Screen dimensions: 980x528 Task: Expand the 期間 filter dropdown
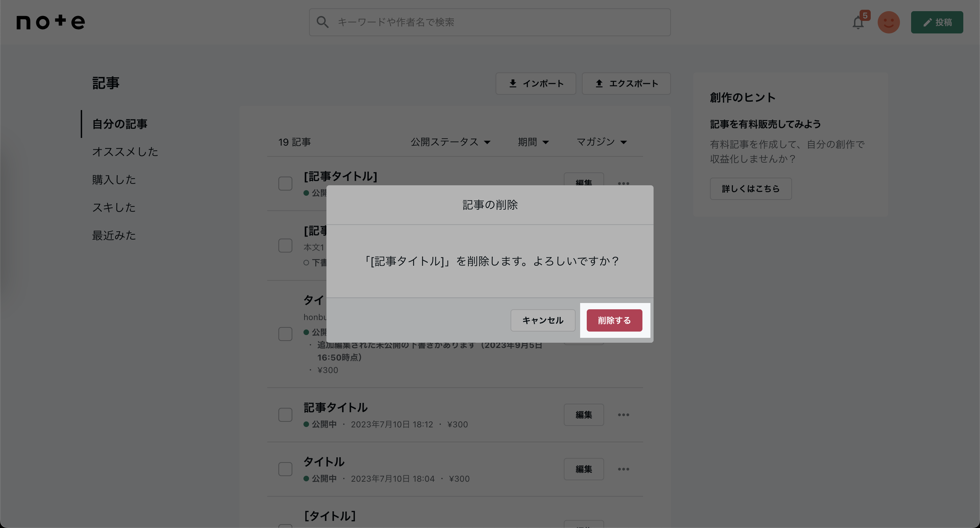tap(534, 142)
